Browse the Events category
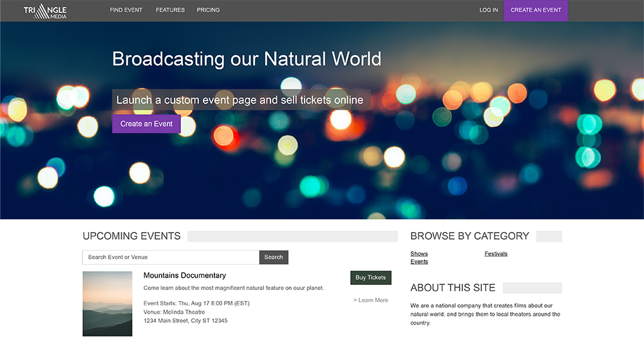 (419, 261)
